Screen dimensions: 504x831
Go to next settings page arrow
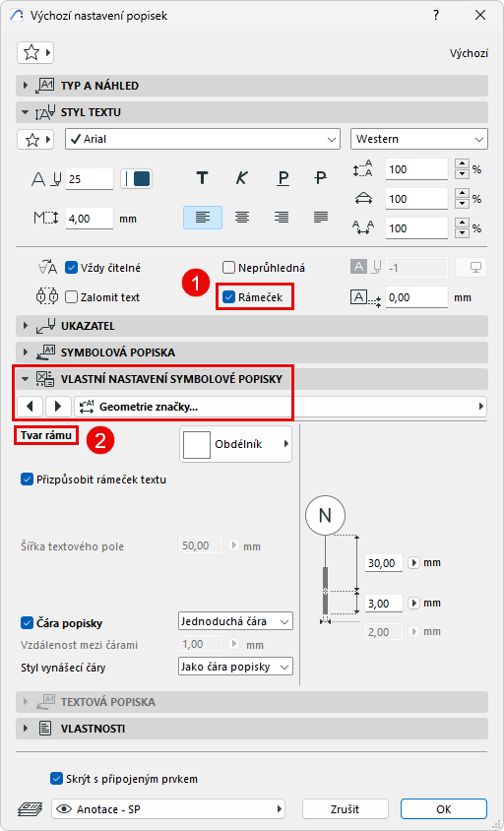(x=58, y=407)
